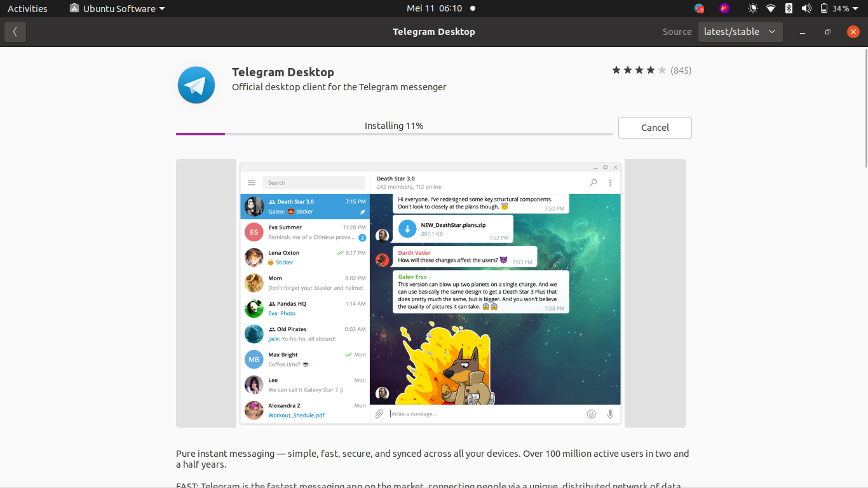Screen dimensions: 868x488
Task: Click the battery 34% indicator
Action: coord(834,8)
